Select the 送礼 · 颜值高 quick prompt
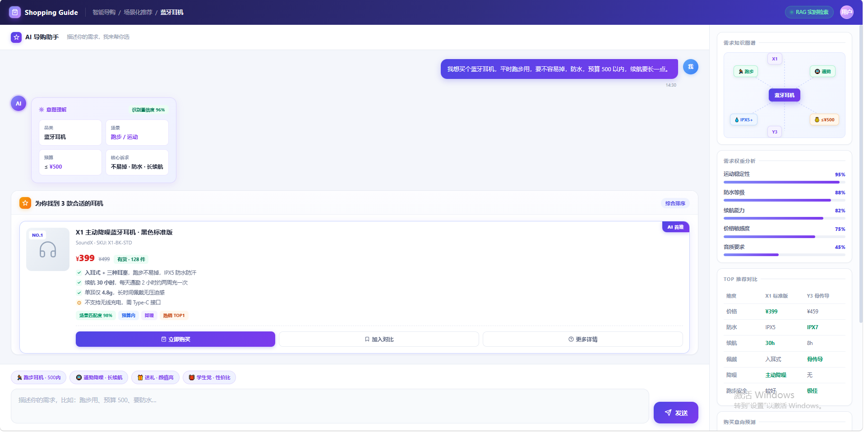The width and height of the screenshot is (868, 432). click(x=155, y=377)
